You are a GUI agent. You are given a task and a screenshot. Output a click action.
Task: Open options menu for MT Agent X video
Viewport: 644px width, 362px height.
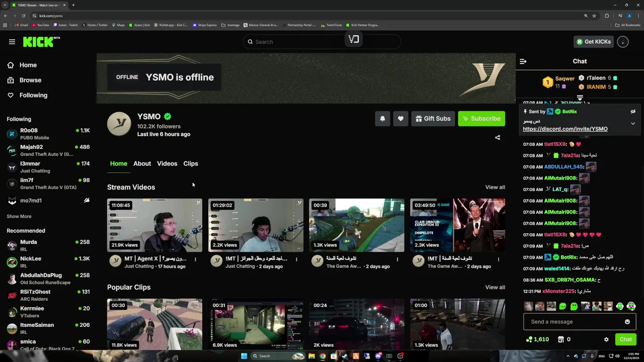click(195, 259)
